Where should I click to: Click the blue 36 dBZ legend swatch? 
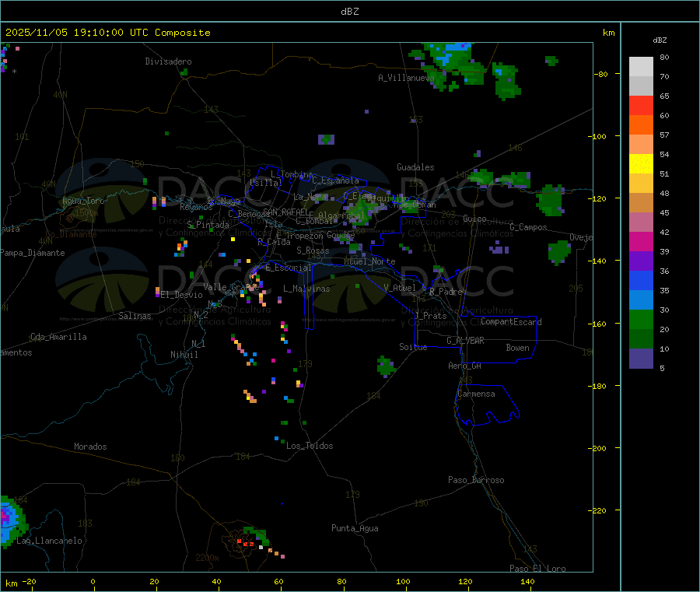[x=641, y=280]
